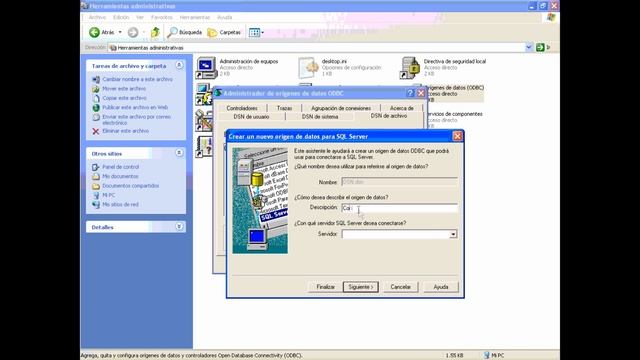The image size is (640, 360).
Task: Open the Vistas view-mode icon
Action: [x=254, y=32]
